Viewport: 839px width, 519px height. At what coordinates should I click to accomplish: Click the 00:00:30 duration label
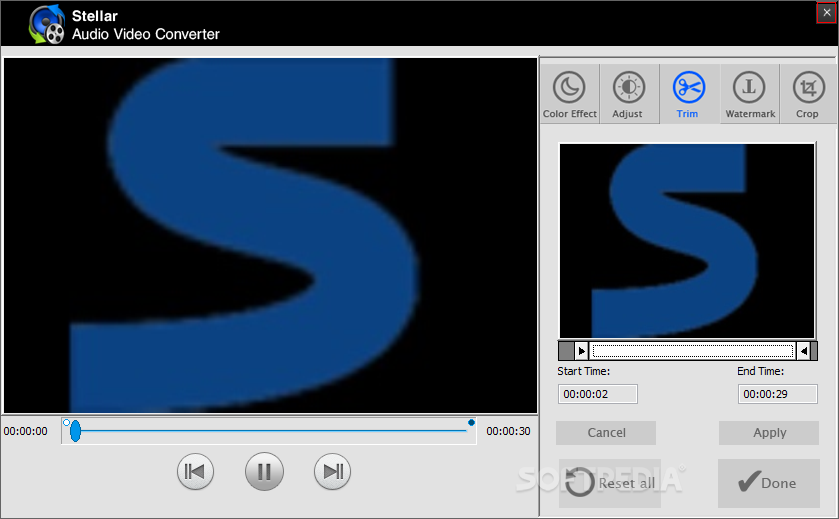[508, 431]
